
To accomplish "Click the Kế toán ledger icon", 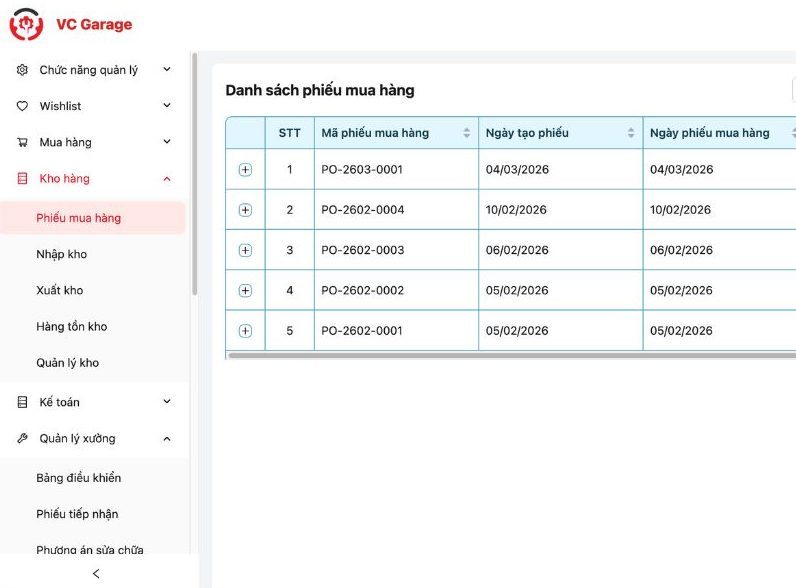I will [23, 402].
